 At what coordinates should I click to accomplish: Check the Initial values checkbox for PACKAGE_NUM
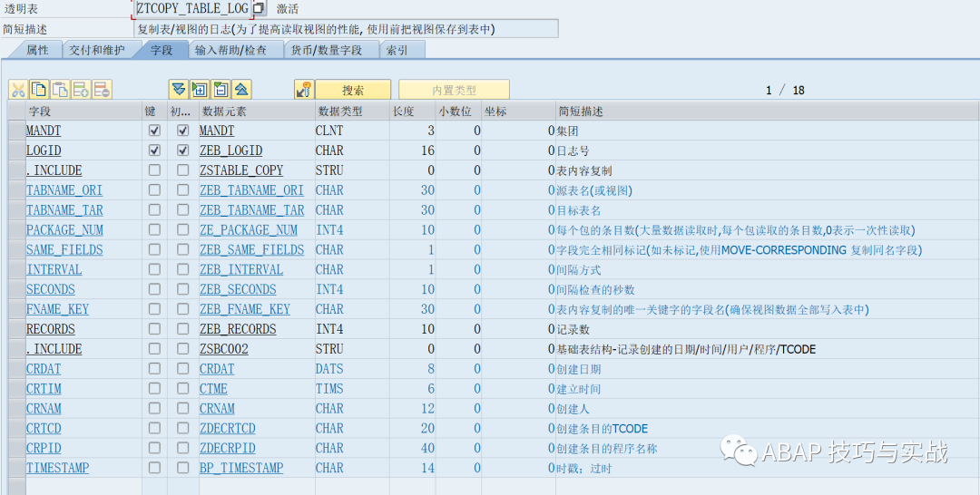point(182,229)
